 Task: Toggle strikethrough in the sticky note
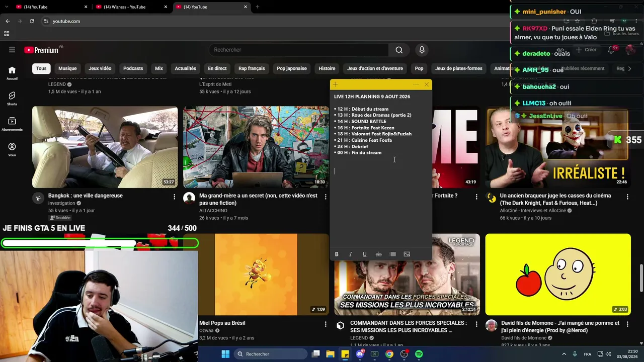[379, 254]
